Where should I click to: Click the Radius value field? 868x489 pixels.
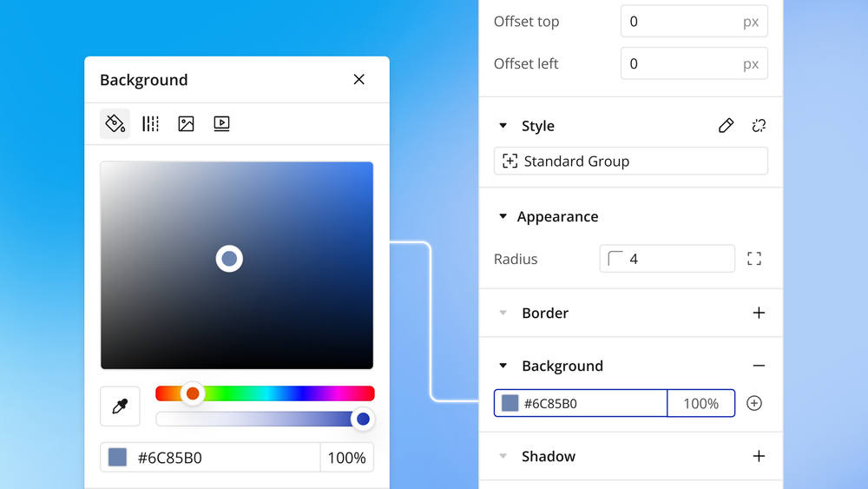coord(667,259)
